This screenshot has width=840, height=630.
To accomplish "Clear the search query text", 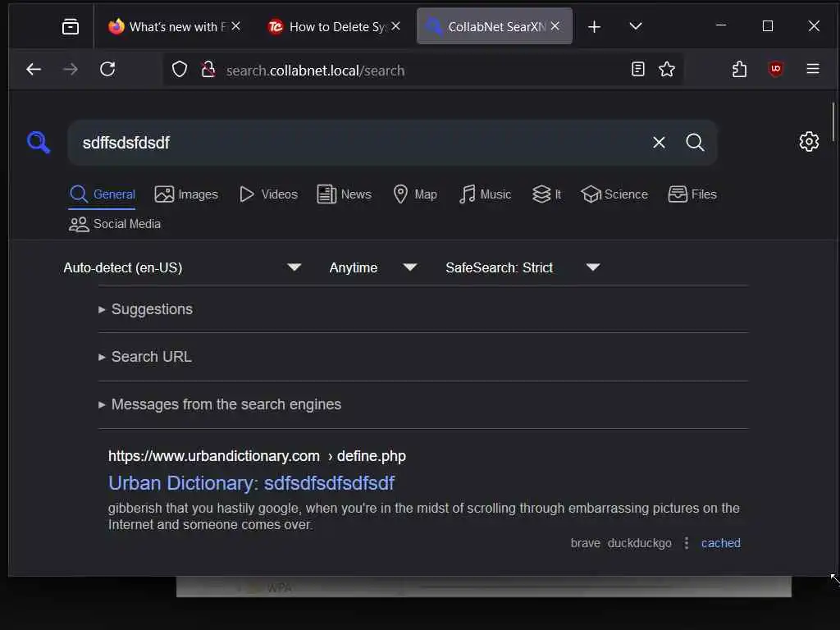I will [x=659, y=143].
